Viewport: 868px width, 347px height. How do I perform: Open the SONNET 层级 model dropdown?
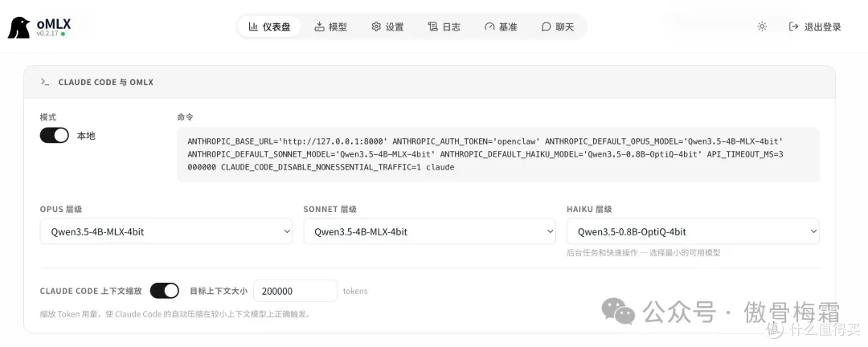[429, 231]
